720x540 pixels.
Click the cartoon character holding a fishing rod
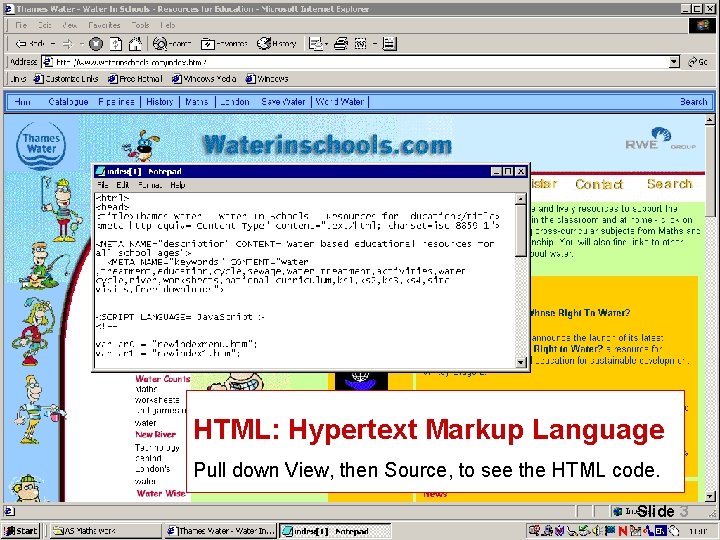[43, 266]
